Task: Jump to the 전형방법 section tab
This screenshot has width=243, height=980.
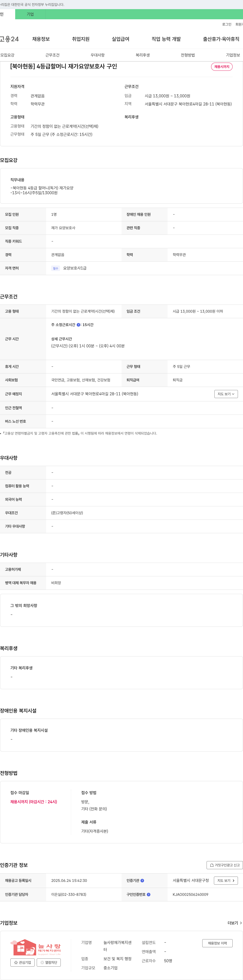Action: pyautogui.click(x=188, y=55)
